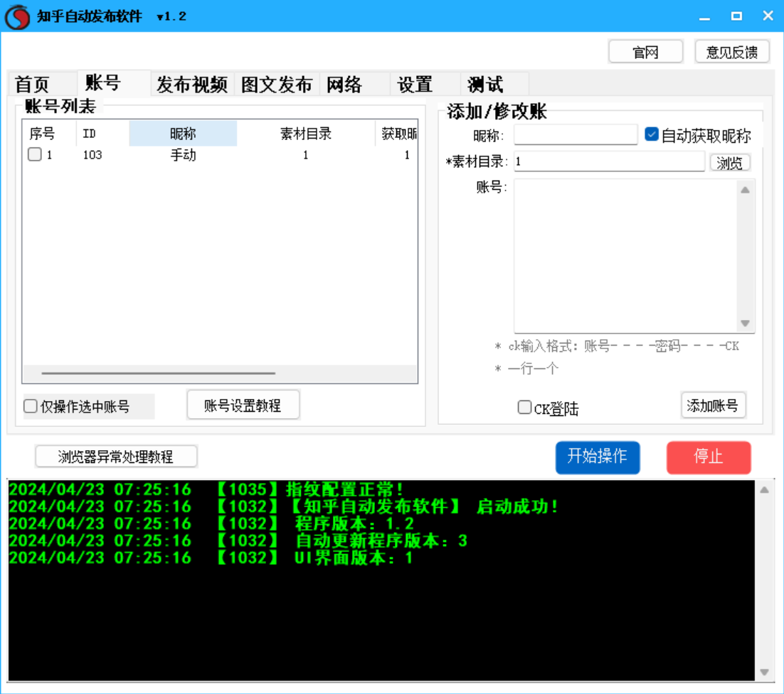Maximize the application window
The height and width of the screenshot is (694, 784).
(x=736, y=16)
